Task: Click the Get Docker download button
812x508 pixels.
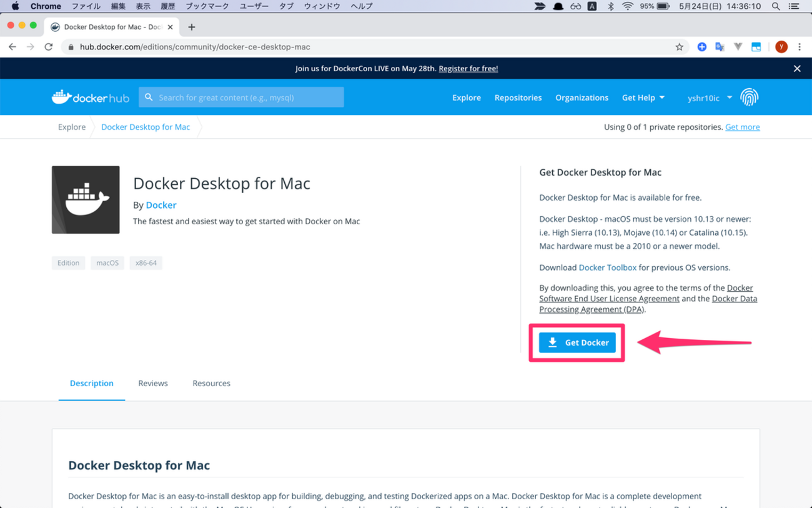Action: pyautogui.click(x=577, y=342)
